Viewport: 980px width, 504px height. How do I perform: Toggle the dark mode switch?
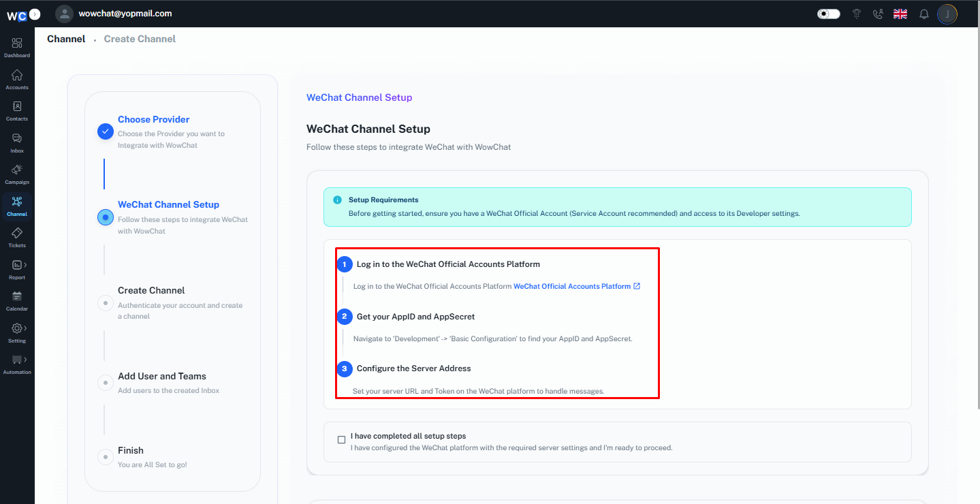point(829,14)
